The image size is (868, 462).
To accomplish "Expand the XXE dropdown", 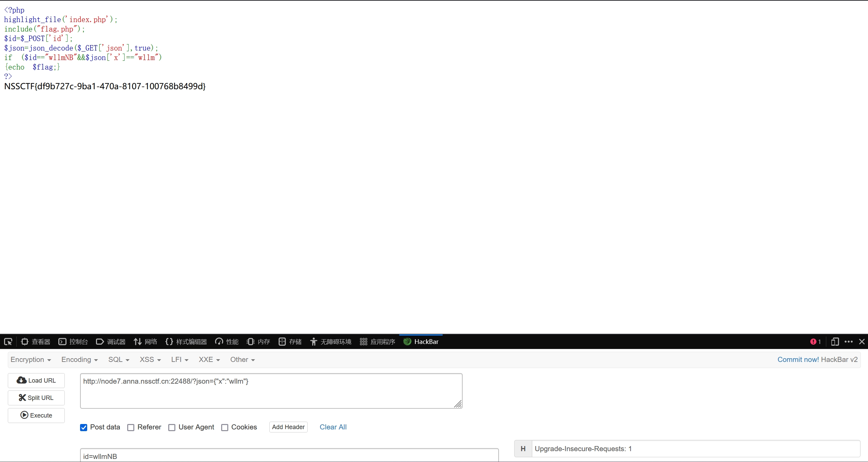I will point(209,360).
